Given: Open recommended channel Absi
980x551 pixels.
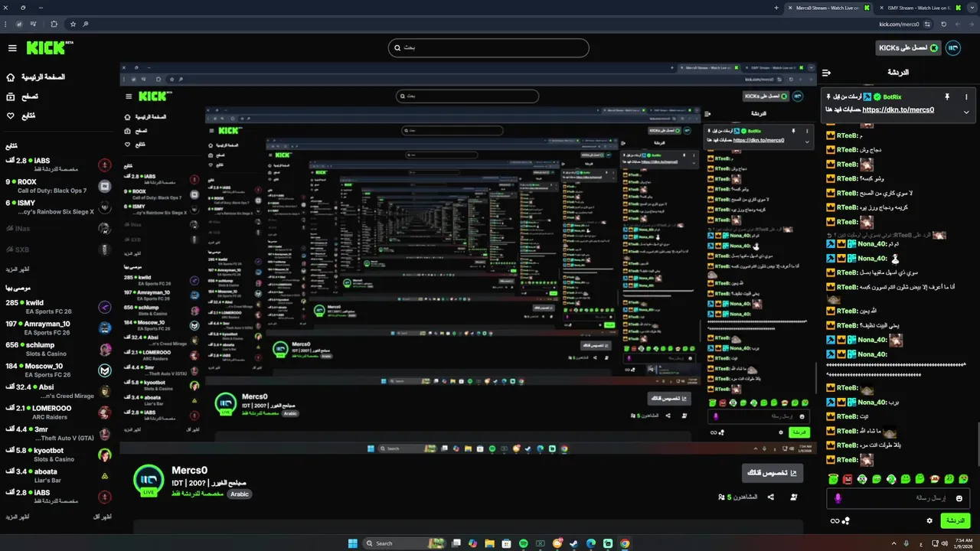Looking at the screenshot, I should 57,391.
